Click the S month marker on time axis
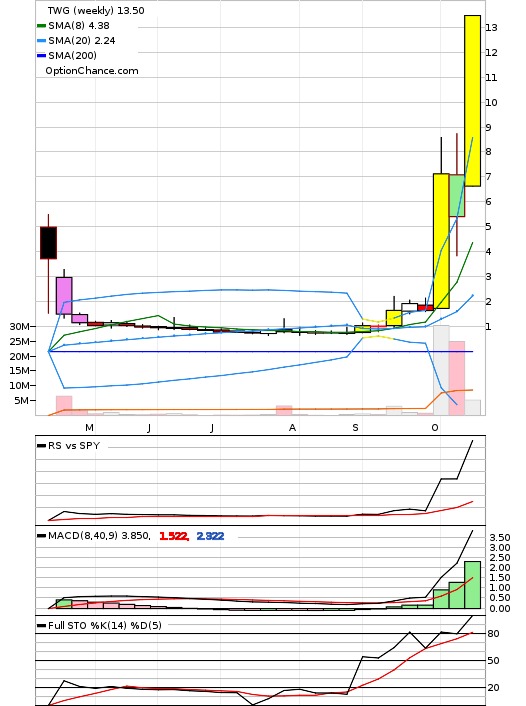The width and height of the screenshot is (526, 706). (355, 428)
